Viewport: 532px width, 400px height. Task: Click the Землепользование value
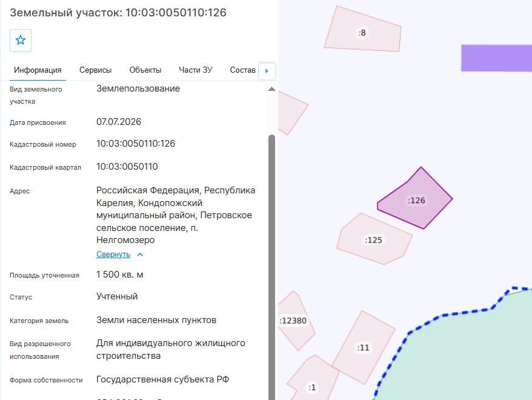138,88
